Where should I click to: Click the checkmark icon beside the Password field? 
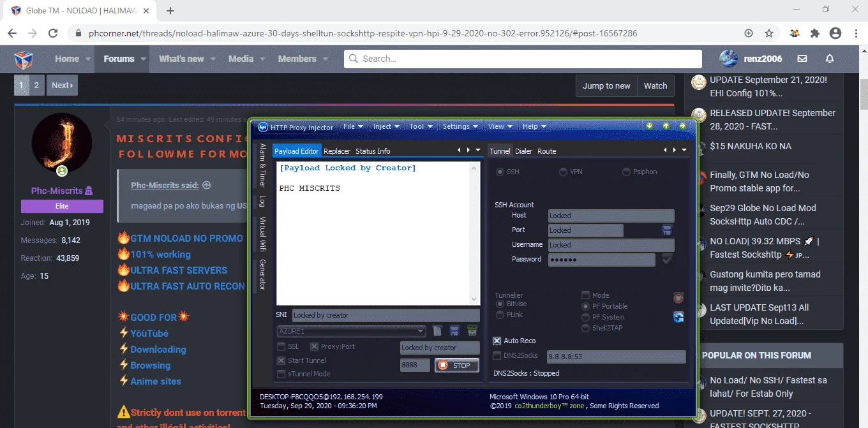pyautogui.click(x=667, y=259)
